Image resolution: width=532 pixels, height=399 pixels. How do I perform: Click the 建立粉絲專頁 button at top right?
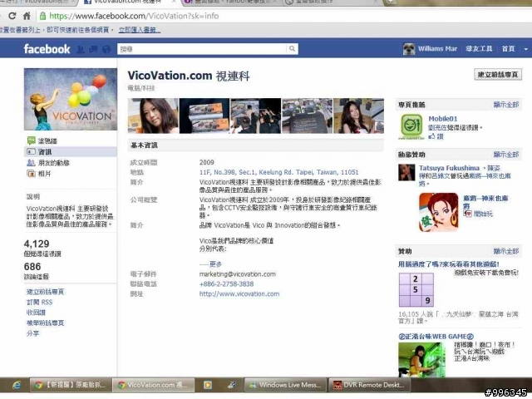[498, 75]
